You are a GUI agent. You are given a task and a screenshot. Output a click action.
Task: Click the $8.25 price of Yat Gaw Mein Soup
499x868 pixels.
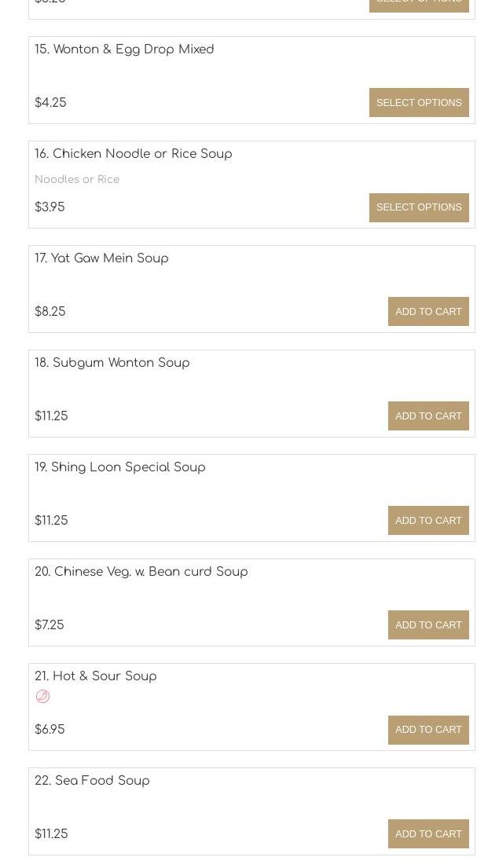tap(50, 312)
